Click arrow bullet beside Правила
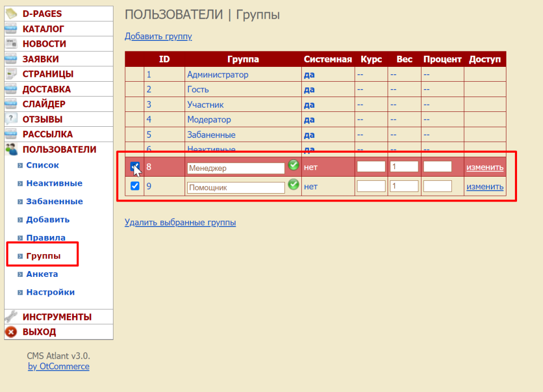The height and width of the screenshot is (392, 543). 20,238
